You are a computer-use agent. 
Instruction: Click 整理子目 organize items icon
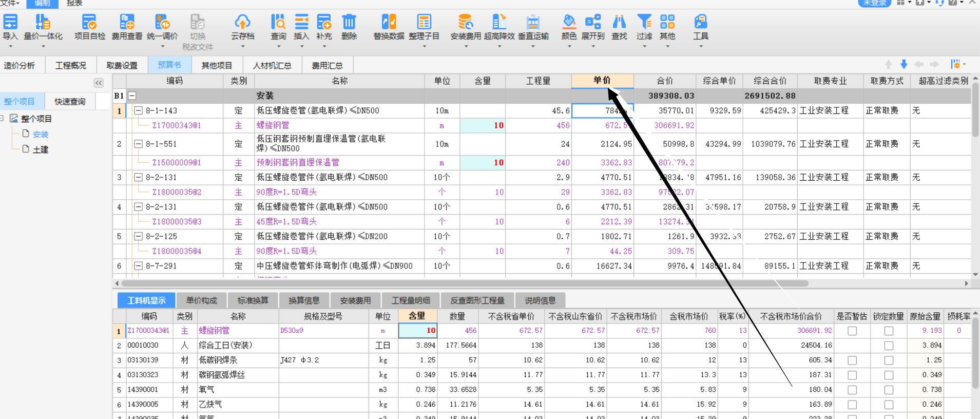[424, 23]
